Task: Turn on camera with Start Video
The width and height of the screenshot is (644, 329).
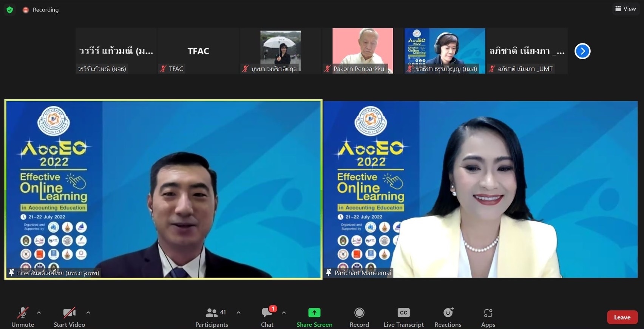Action: [69, 317]
